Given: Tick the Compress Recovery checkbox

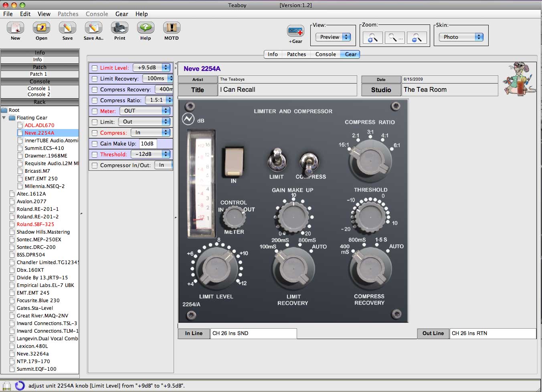Looking at the screenshot, I should (x=95, y=90).
